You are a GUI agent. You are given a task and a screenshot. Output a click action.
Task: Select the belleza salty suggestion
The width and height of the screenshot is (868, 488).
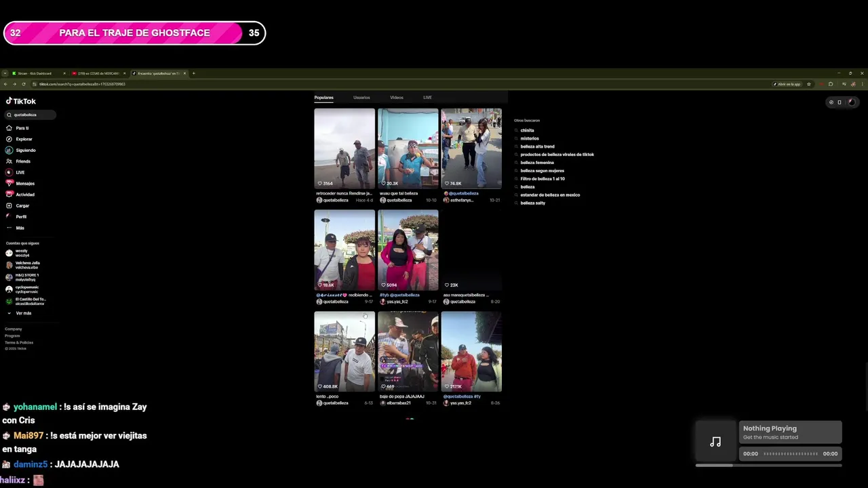[x=532, y=203]
